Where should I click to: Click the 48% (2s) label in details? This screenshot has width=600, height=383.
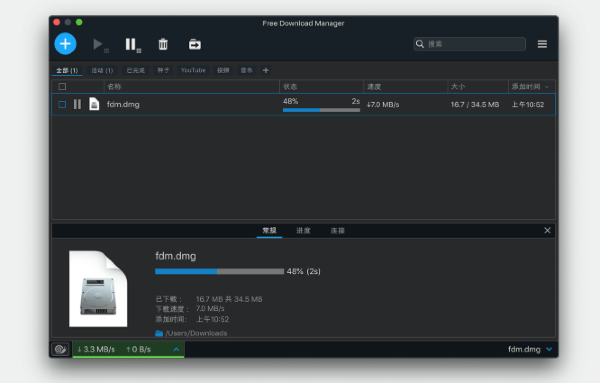304,271
